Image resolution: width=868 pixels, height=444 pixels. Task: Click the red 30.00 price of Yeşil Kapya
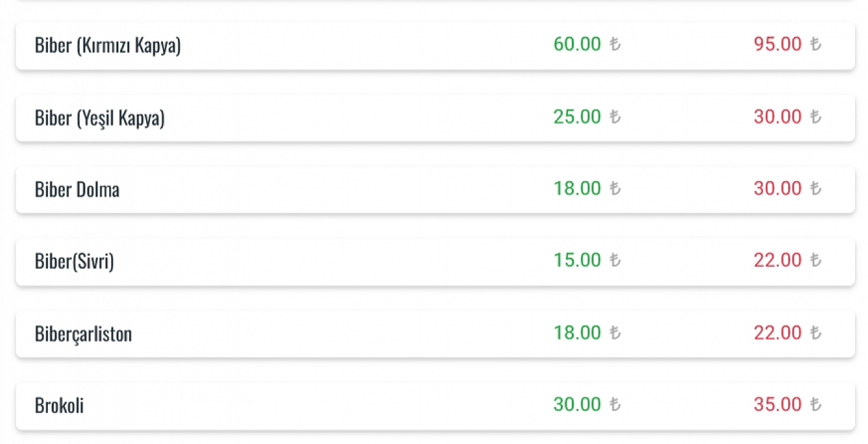coord(777,117)
